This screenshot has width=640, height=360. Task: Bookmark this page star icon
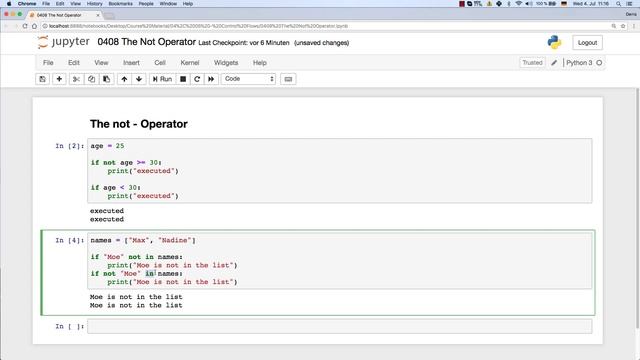pos(623,26)
